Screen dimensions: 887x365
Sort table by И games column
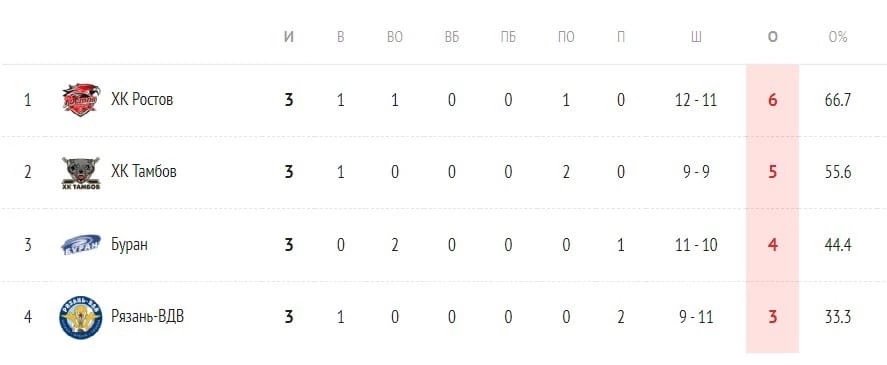pyautogui.click(x=289, y=37)
